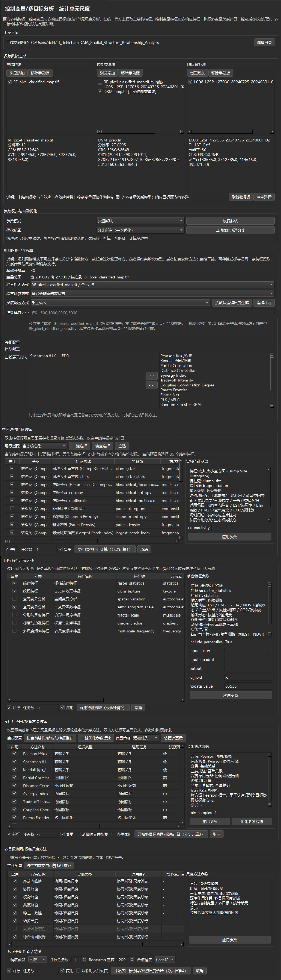Click 清空选择 button beside 刷新数据源
This screenshot has width=281, height=980.
pyautogui.click(x=264, y=197)
